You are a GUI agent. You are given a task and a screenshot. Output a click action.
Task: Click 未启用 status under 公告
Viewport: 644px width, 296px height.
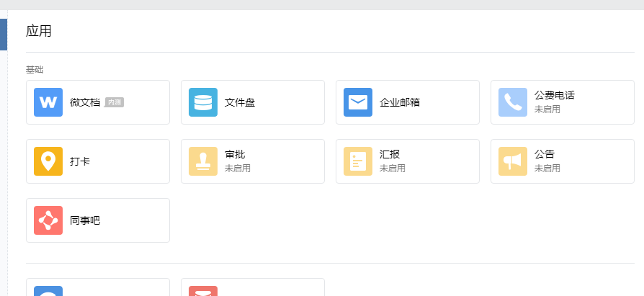coord(547,169)
